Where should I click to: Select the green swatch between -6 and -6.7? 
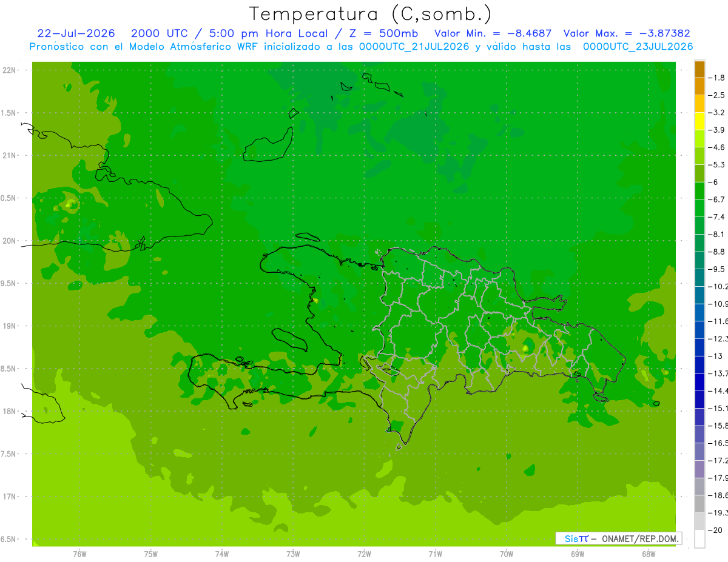point(699,191)
